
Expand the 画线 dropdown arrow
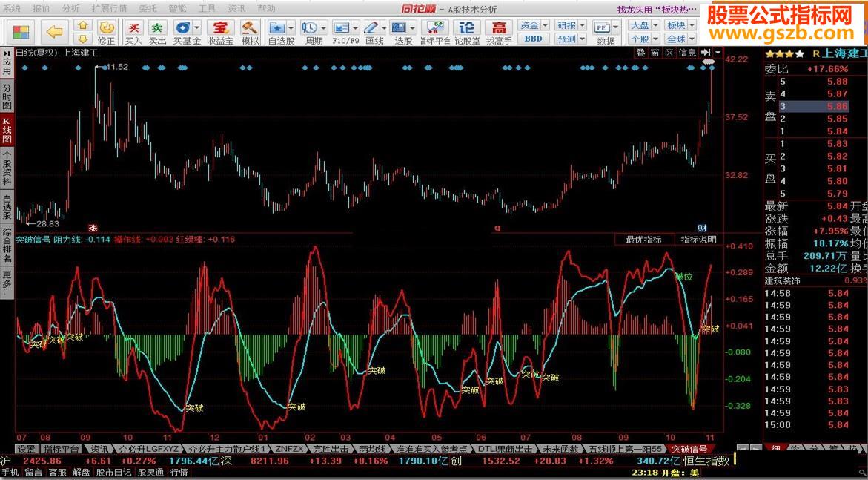[x=384, y=27]
